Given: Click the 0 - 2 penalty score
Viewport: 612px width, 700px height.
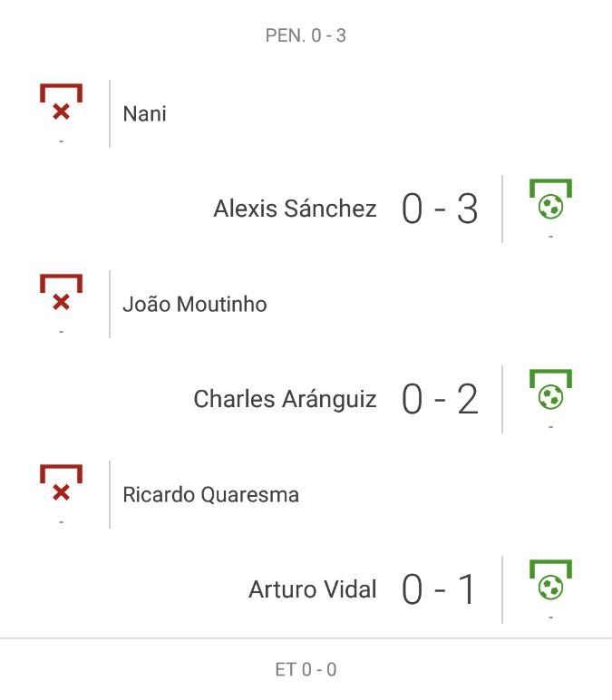Looking at the screenshot, I should [x=440, y=401].
